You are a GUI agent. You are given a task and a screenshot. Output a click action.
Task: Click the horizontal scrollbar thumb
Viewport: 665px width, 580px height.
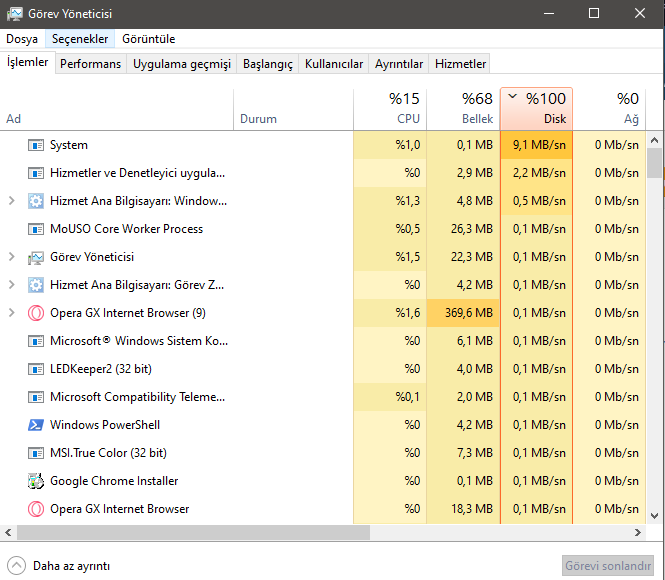[x=193, y=533]
